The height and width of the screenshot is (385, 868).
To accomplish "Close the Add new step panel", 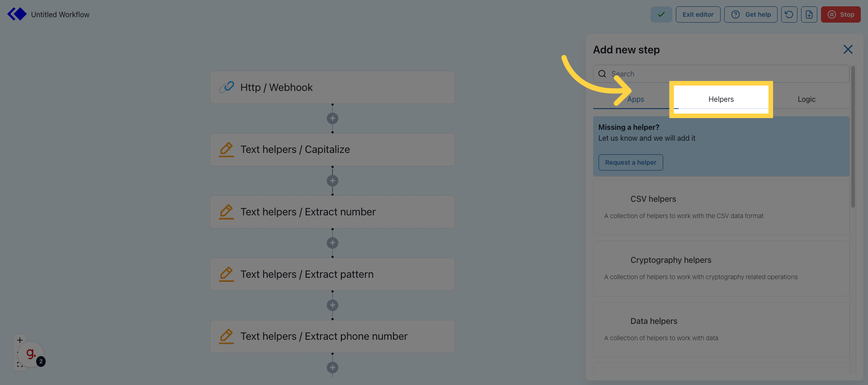I will pyautogui.click(x=848, y=49).
